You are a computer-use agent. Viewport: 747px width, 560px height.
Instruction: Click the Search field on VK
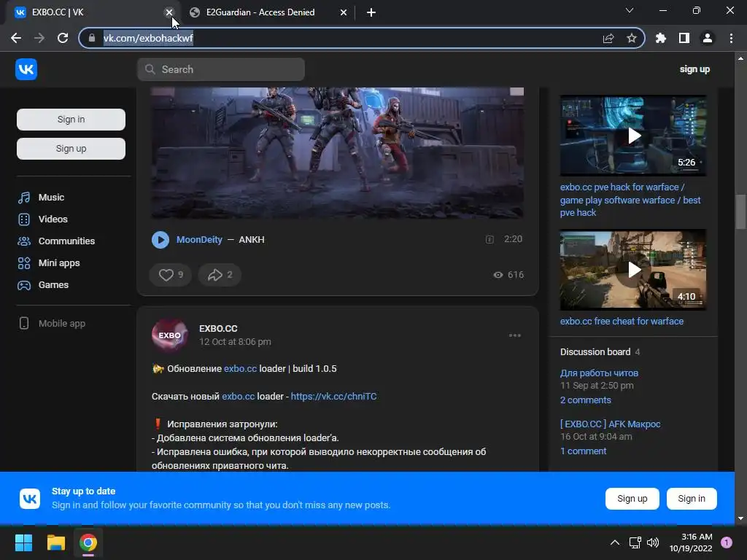point(221,69)
